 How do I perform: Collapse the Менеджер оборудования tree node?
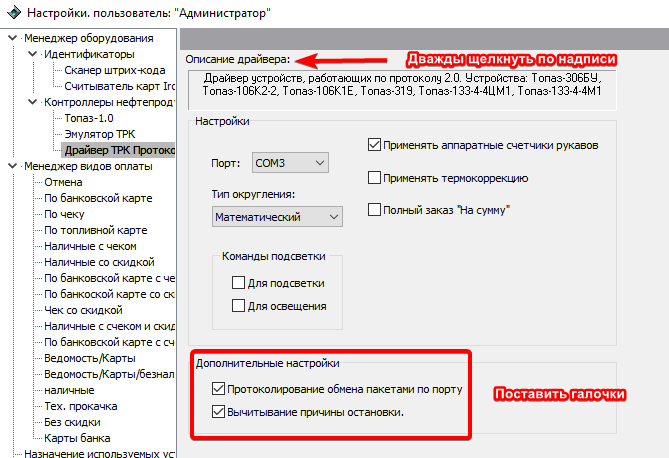pyautogui.click(x=13, y=39)
